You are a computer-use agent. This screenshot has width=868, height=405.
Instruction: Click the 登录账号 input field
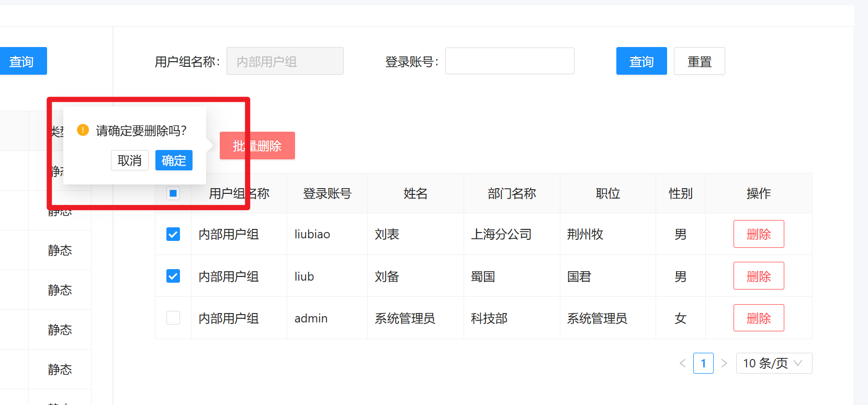point(509,61)
